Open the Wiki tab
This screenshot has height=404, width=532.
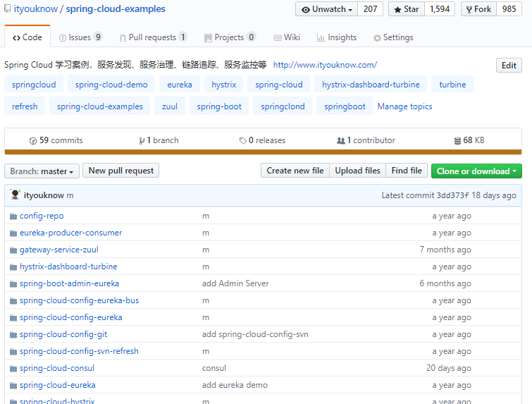(287, 37)
